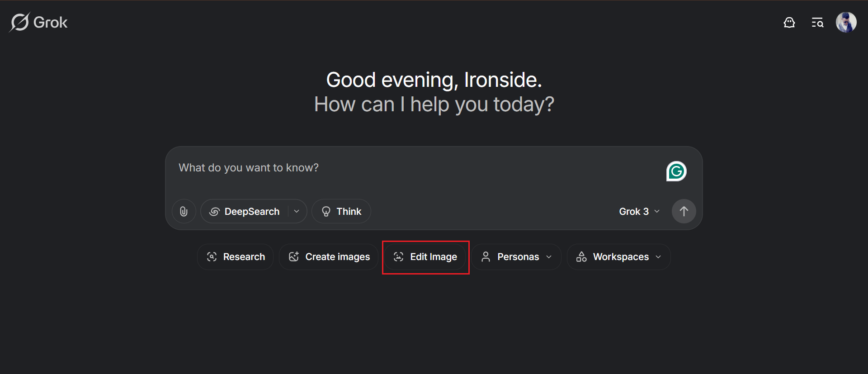This screenshot has height=374, width=868.
Task: Expand the Personas dropdown
Action: 517,257
